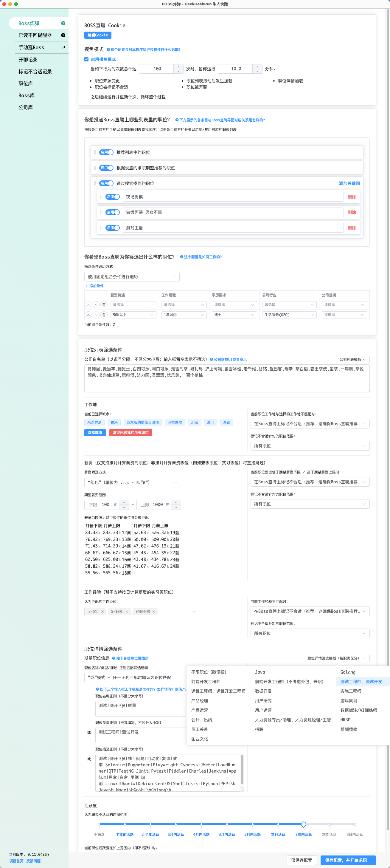Screen dimensions: 390x868
Task: Increase behavior count stepper above 100
Action: pos(178,66)
